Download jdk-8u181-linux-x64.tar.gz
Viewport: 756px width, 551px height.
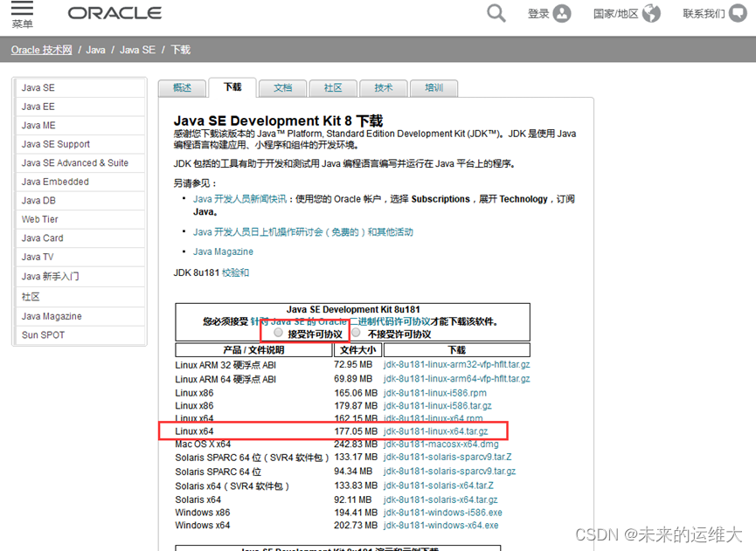pyautogui.click(x=435, y=431)
